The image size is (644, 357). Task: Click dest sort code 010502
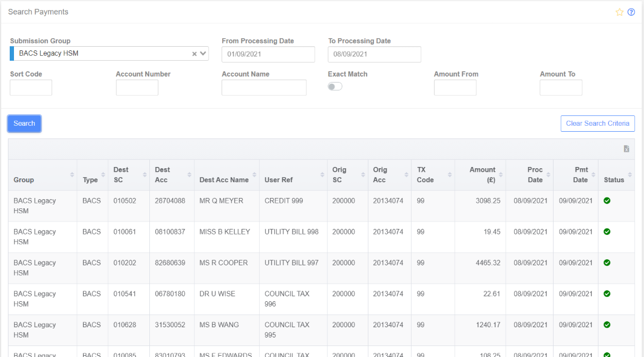pyautogui.click(x=124, y=200)
